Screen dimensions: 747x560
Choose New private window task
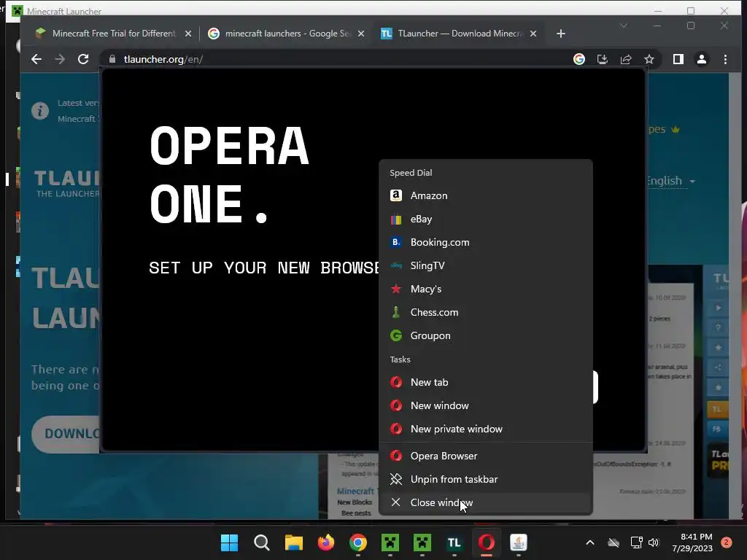(x=485, y=429)
